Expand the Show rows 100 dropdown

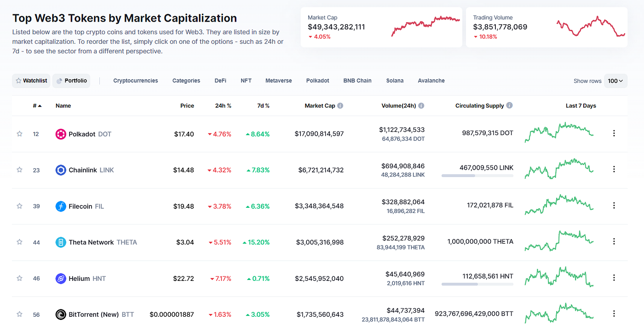(615, 81)
